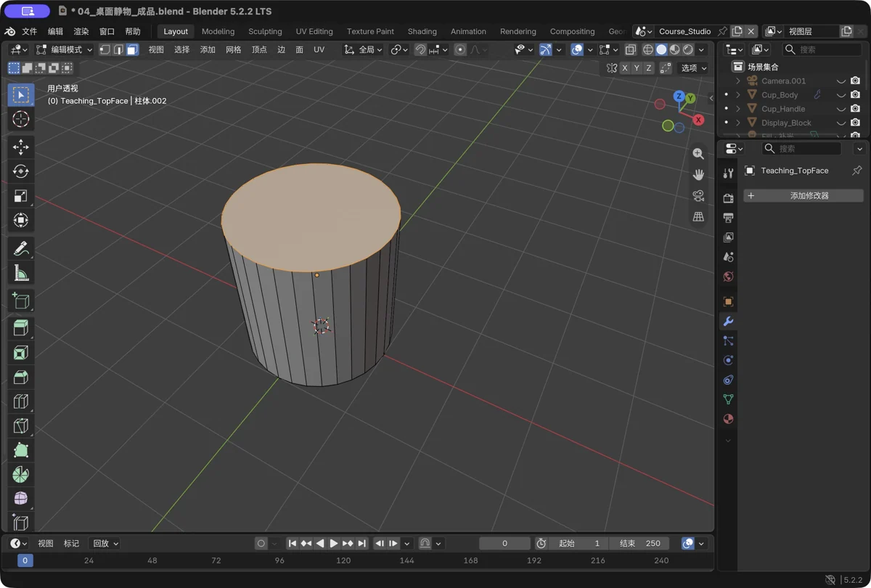871x588 pixels.
Task: Open the 选项 options dropdown
Action: coord(693,68)
